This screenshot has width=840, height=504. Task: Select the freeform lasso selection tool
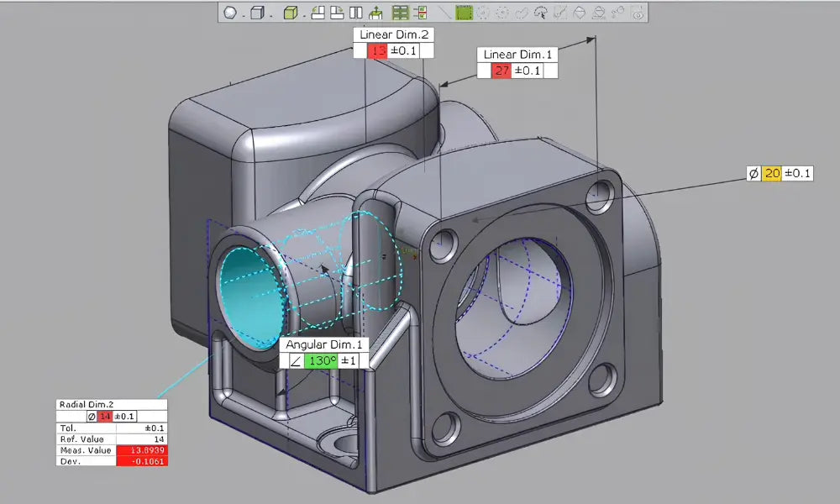pyautogui.click(x=522, y=13)
